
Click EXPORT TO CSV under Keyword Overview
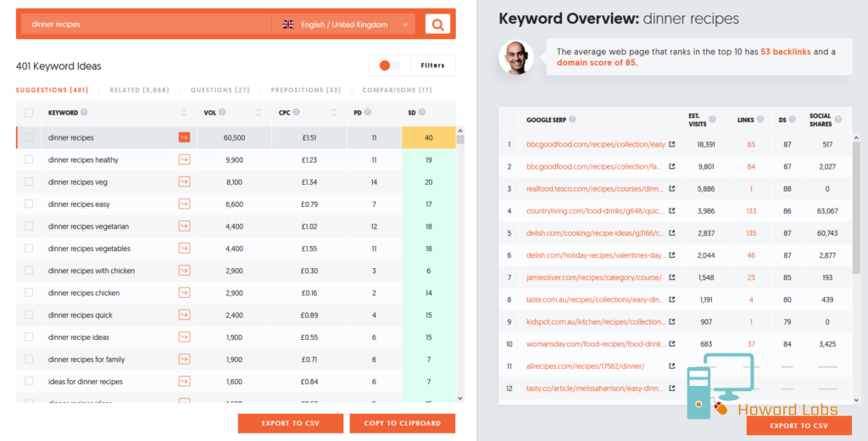click(798, 426)
